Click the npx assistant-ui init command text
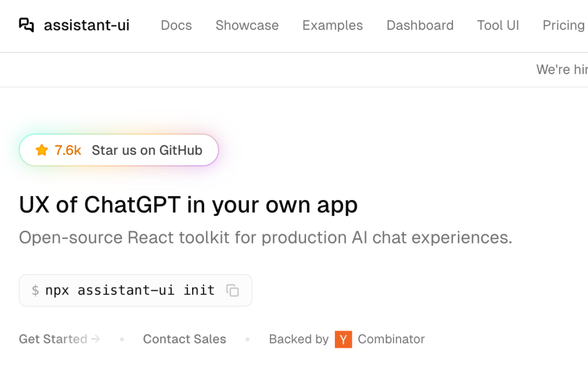Viewport: 588px width, 375px height. 130,290
